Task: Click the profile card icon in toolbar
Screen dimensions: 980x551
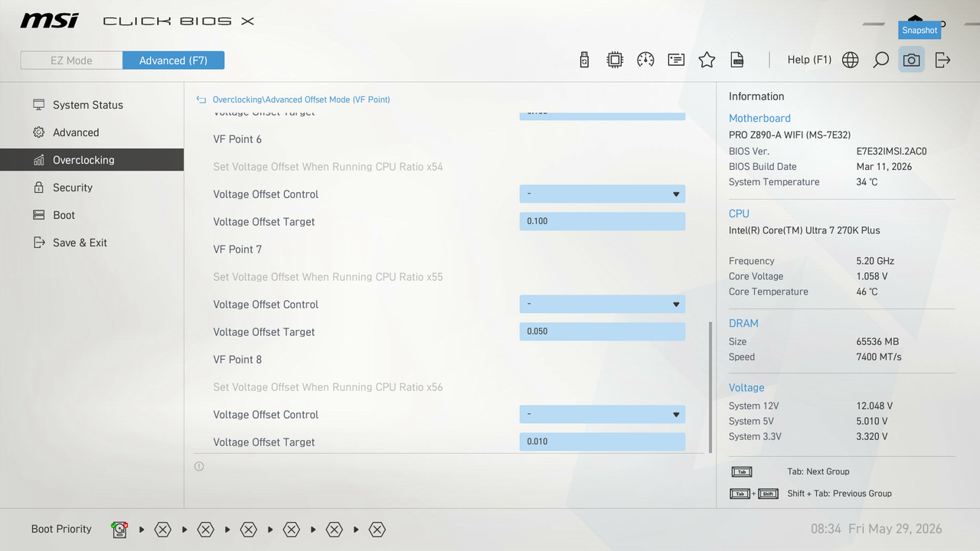Action: [x=676, y=60]
